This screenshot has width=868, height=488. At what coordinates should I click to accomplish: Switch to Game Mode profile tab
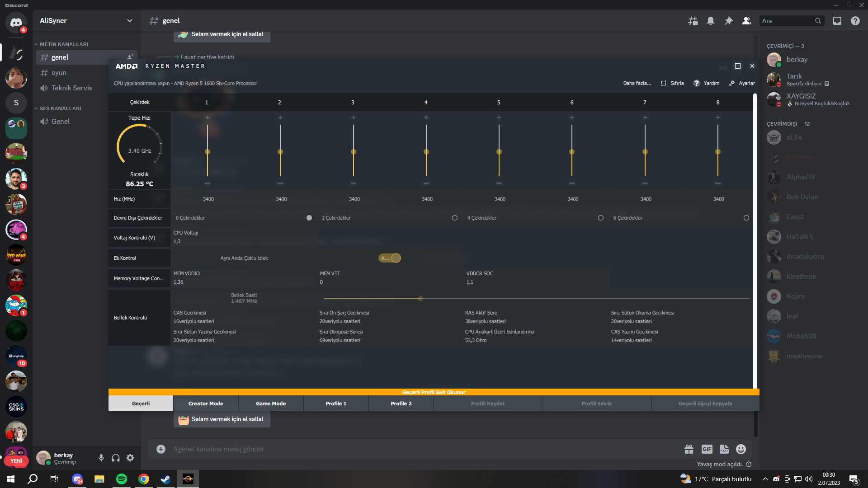point(271,404)
